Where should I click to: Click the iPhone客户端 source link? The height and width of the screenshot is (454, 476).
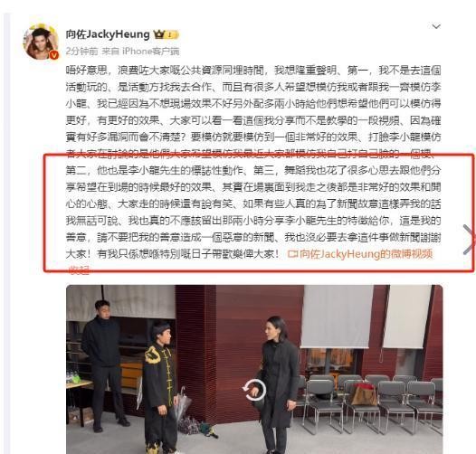pyautogui.click(x=150, y=51)
